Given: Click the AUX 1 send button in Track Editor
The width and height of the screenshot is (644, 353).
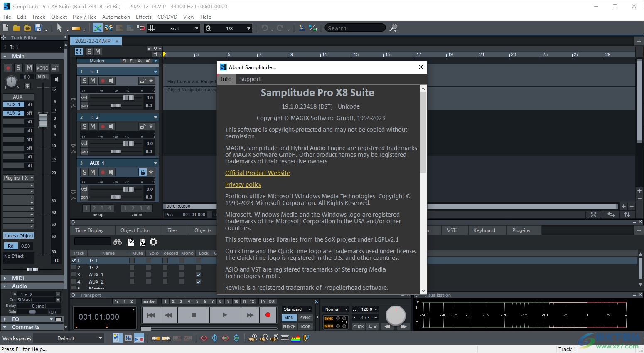Looking at the screenshot, I should 14,104.
